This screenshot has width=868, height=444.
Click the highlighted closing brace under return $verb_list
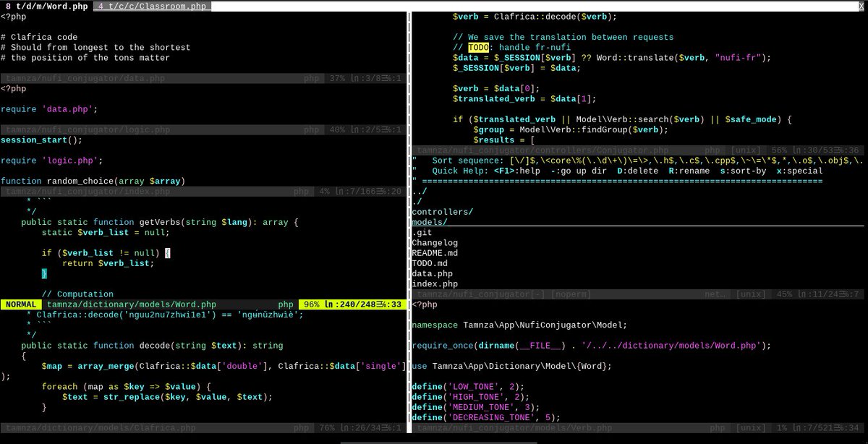(x=44, y=273)
